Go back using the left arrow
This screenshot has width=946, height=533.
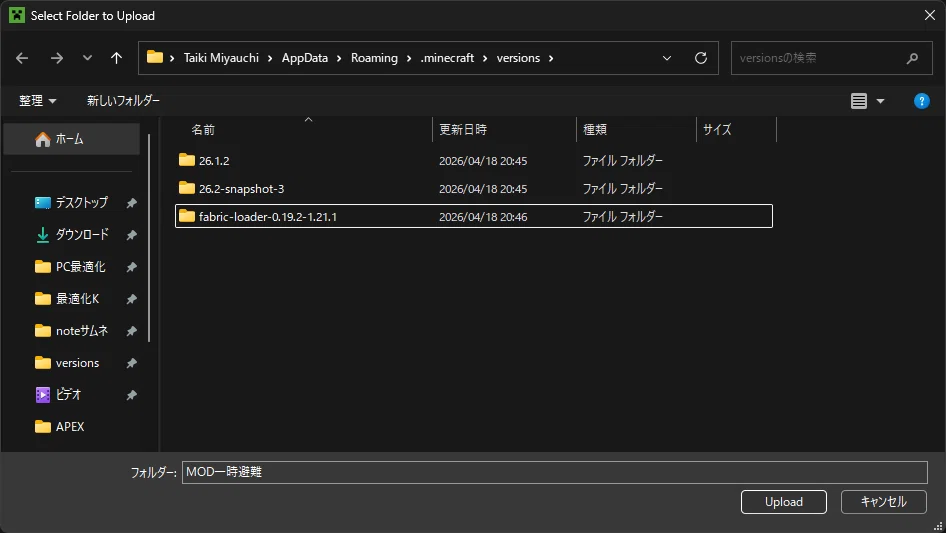pos(22,58)
